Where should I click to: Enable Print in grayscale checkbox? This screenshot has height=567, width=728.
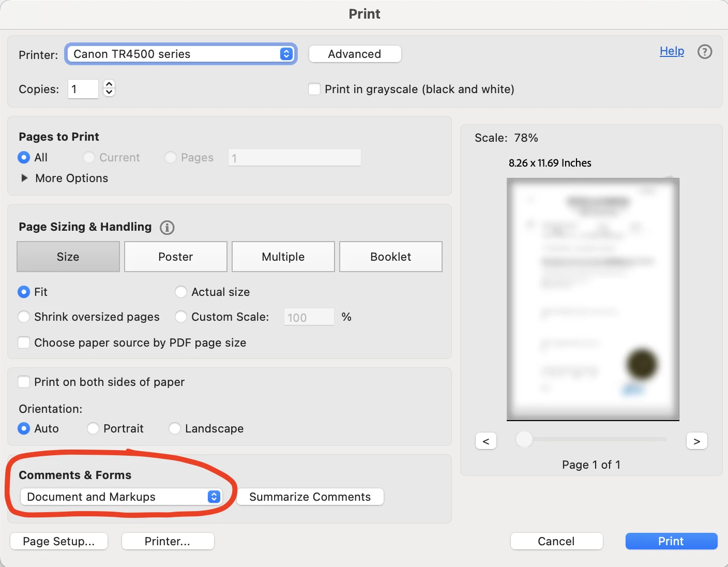pyautogui.click(x=314, y=89)
